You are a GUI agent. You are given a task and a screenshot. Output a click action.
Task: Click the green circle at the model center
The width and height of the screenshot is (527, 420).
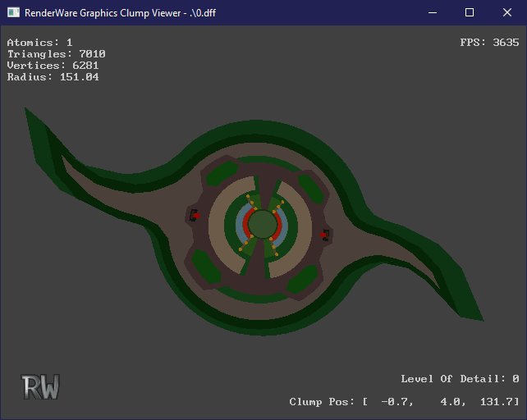[262, 224]
